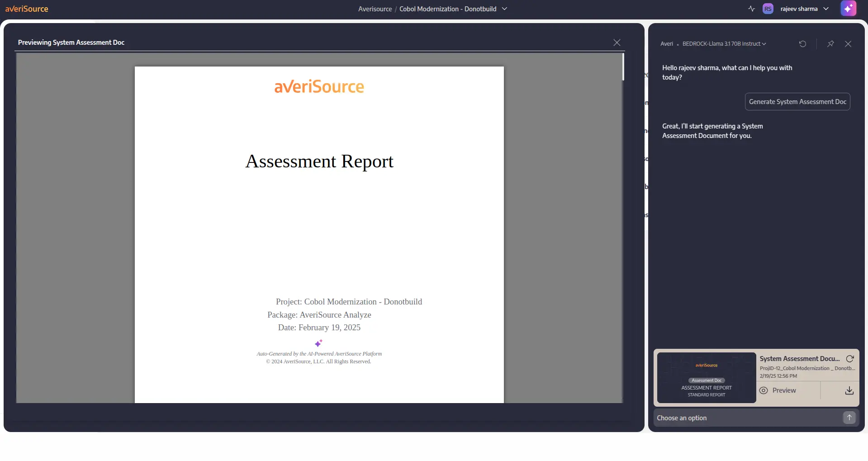
Task: Click the preview document vertical scrollbar
Action: (623, 67)
